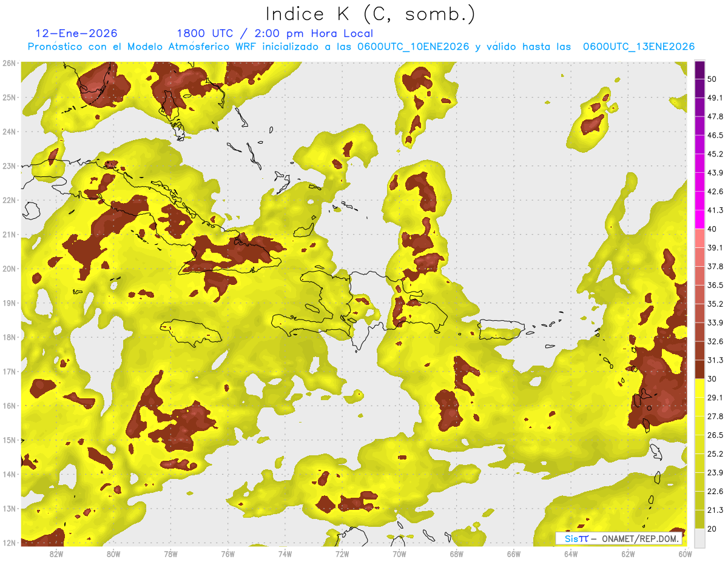Click the '23N' latitude label
Image resolution: width=728 pixels, height=562 pixels.
point(9,166)
